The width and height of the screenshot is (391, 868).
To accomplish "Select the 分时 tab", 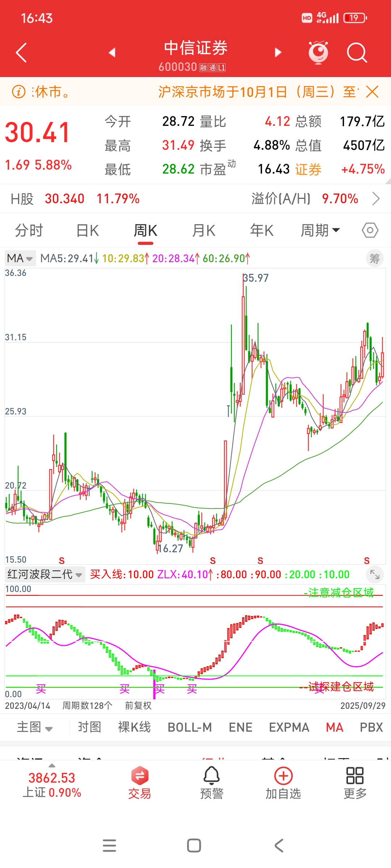I will [x=29, y=230].
